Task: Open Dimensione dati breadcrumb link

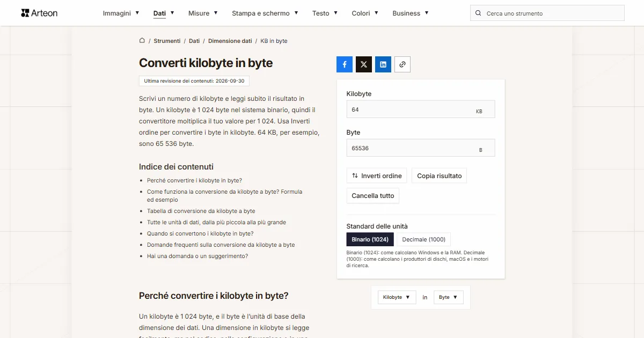Action: click(x=230, y=41)
